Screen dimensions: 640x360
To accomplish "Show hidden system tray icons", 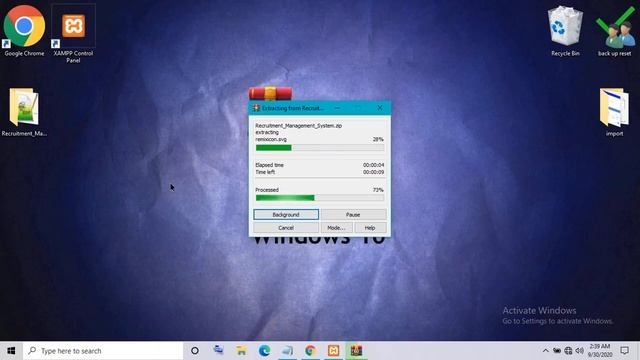I will click(x=545, y=351).
